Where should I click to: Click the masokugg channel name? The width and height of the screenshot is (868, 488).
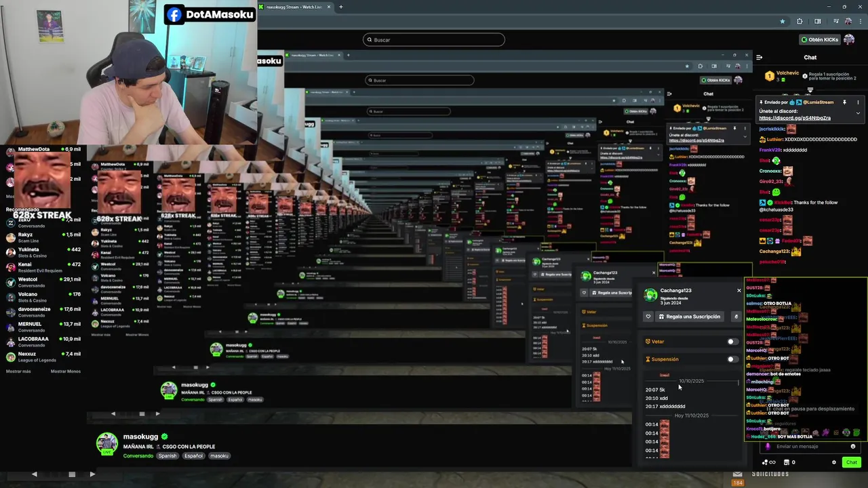tap(140, 437)
